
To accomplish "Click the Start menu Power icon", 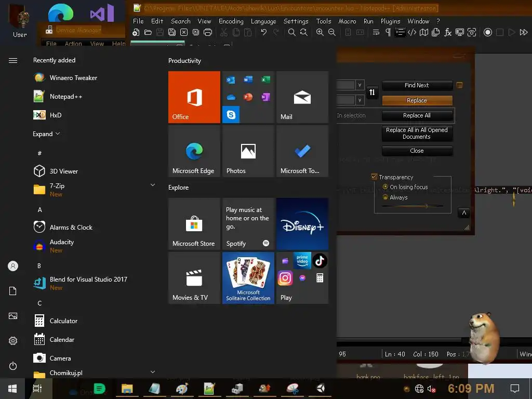I will tap(13, 366).
